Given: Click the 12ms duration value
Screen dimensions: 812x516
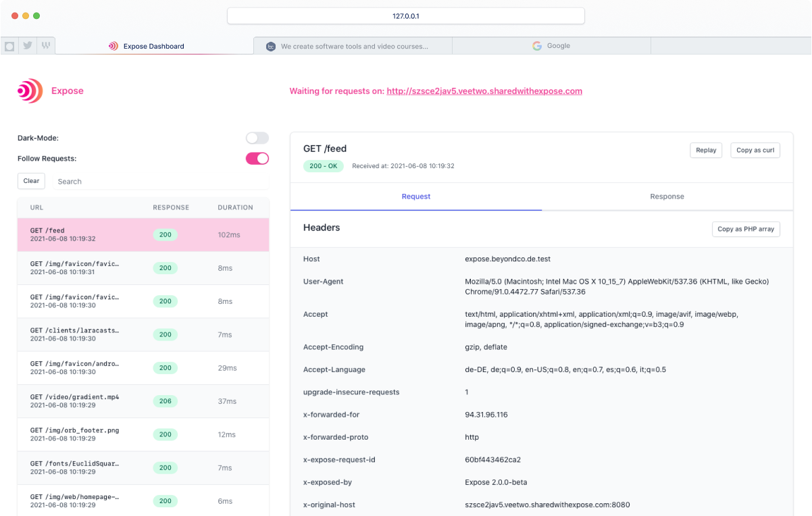Looking at the screenshot, I should coord(227,434).
